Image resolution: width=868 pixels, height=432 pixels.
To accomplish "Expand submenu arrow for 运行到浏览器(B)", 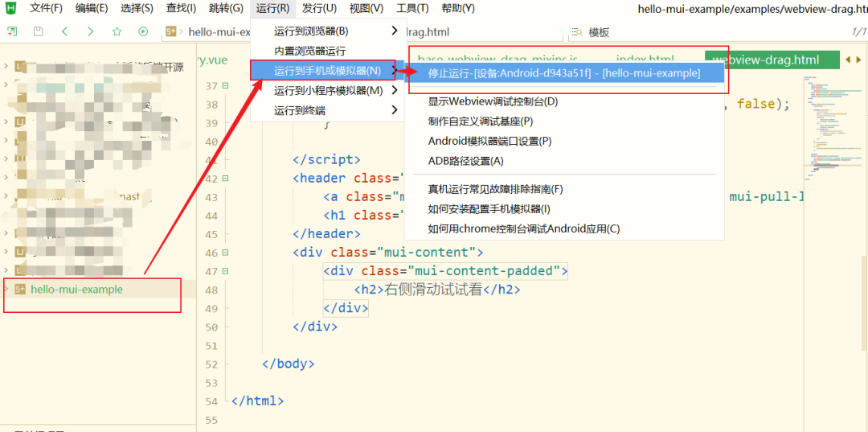I will [x=394, y=31].
